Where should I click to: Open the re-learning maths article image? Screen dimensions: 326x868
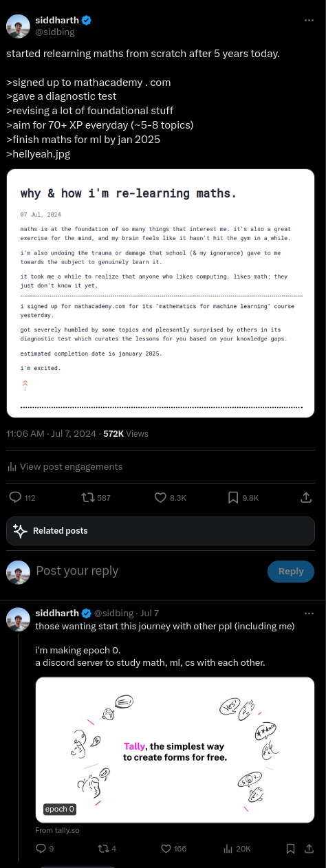161,293
